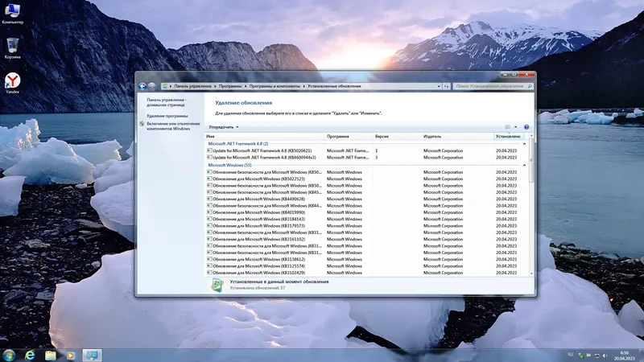
Task: Go to Панель управления in the breadcrumb
Action: point(192,86)
